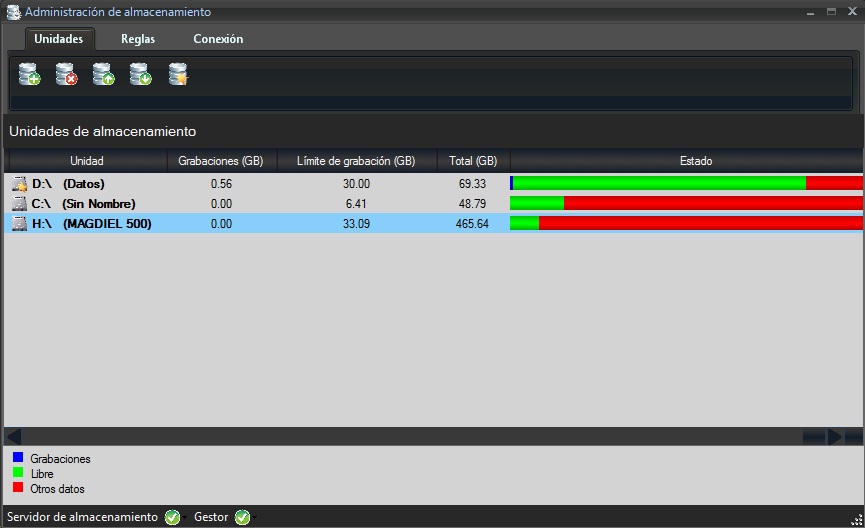This screenshot has height=528, width=865.
Task: Click the left arrow of horizontal scrollbar
Action: pos(14,437)
